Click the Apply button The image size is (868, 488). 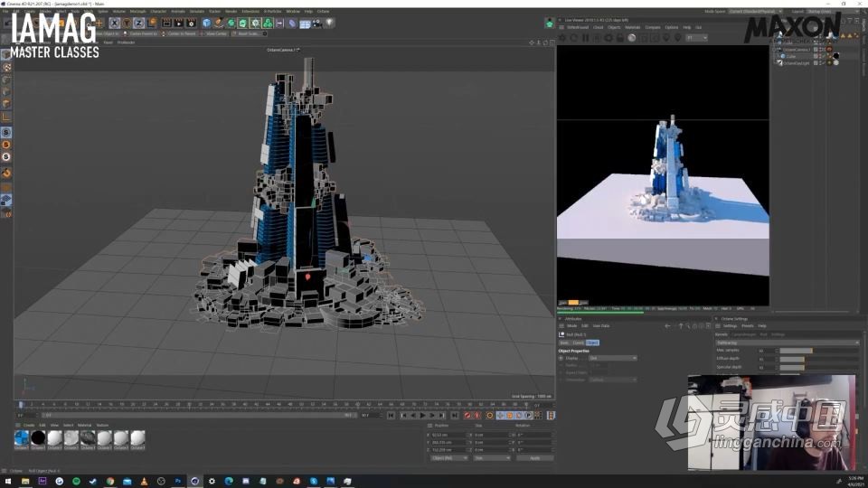(534, 458)
